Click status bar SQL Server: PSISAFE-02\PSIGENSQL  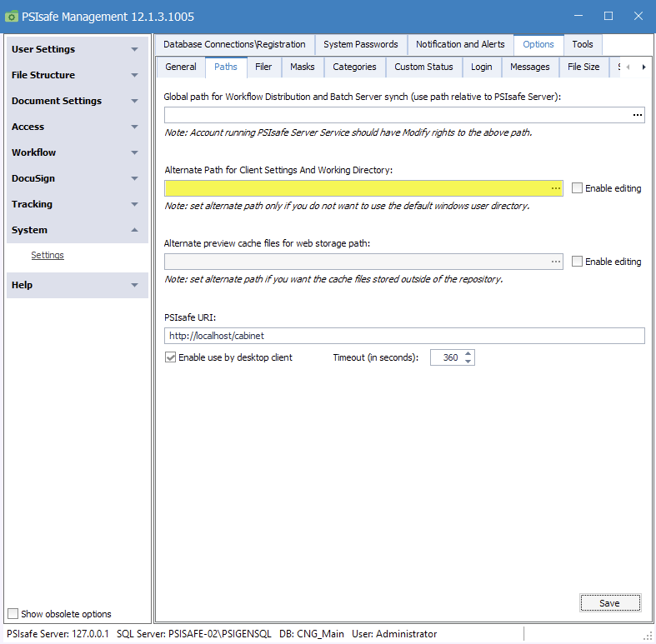click(x=193, y=633)
